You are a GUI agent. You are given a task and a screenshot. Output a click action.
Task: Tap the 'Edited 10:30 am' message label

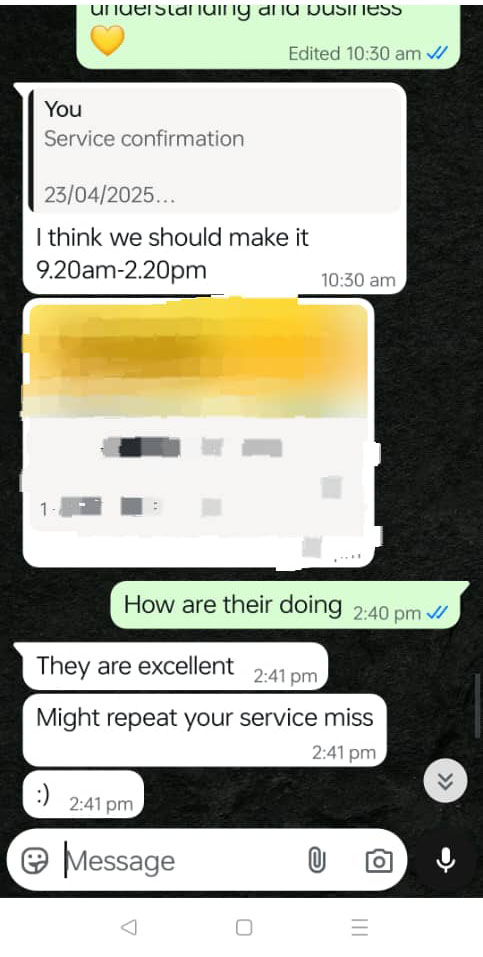click(355, 54)
